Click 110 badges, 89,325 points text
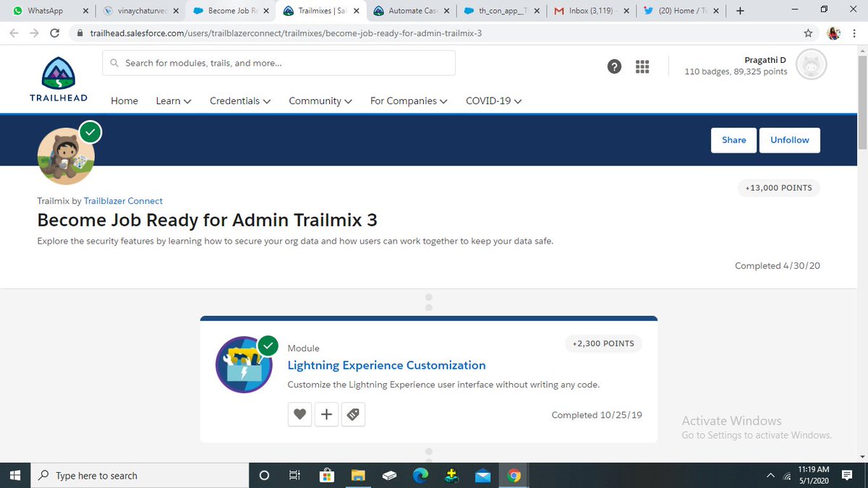The width and height of the screenshot is (868, 488). 736,72
